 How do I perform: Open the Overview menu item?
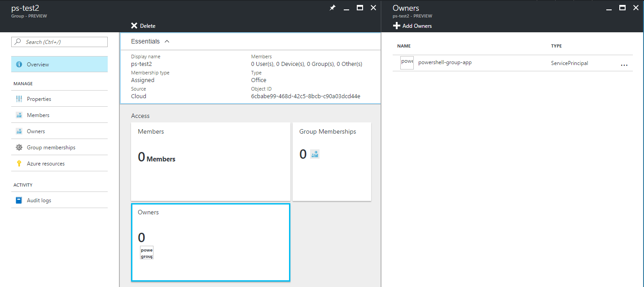pyautogui.click(x=59, y=64)
